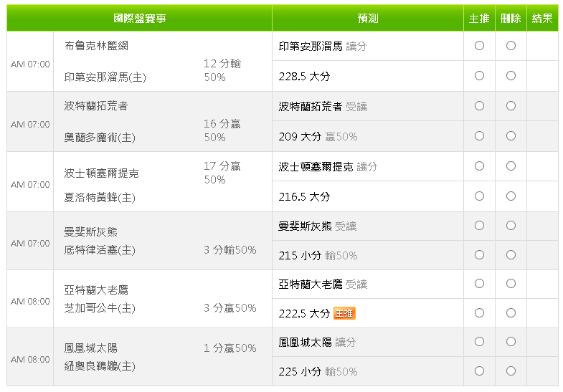This screenshot has height=392, width=563.
Task: Click the 3 分輸50% spread text
Action: [230, 250]
